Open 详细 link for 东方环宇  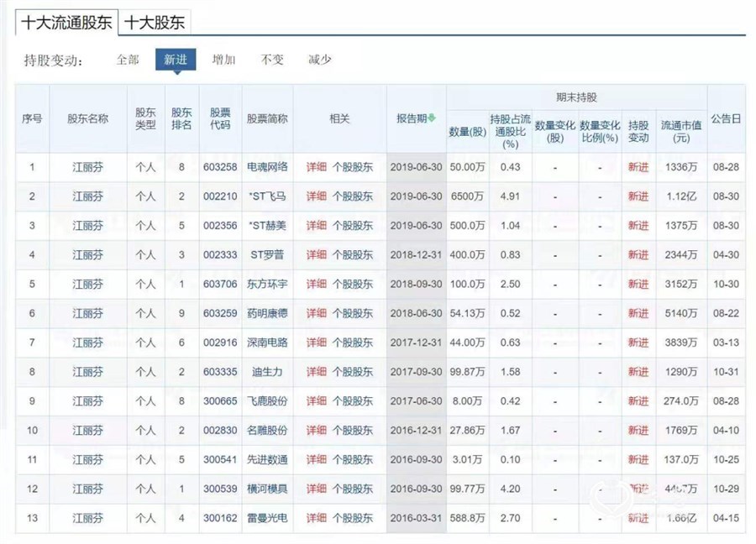tap(317, 285)
